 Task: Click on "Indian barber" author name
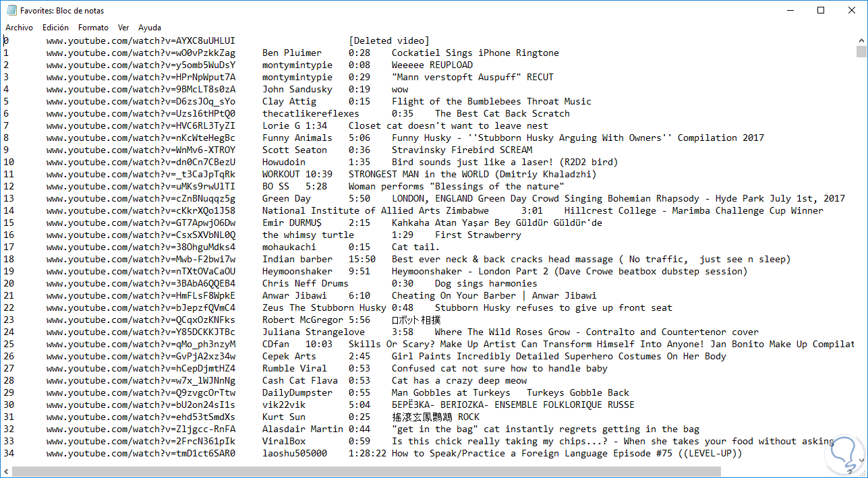(297, 259)
